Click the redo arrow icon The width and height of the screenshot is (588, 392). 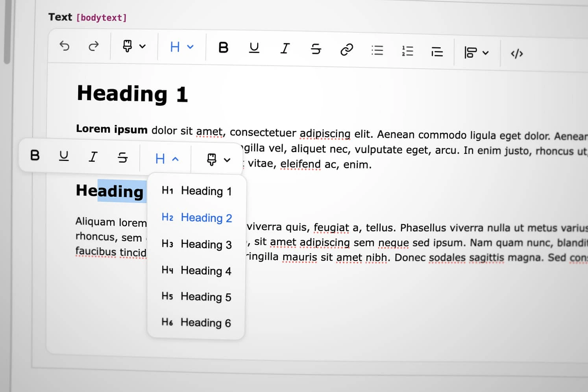tap(94, 46)
